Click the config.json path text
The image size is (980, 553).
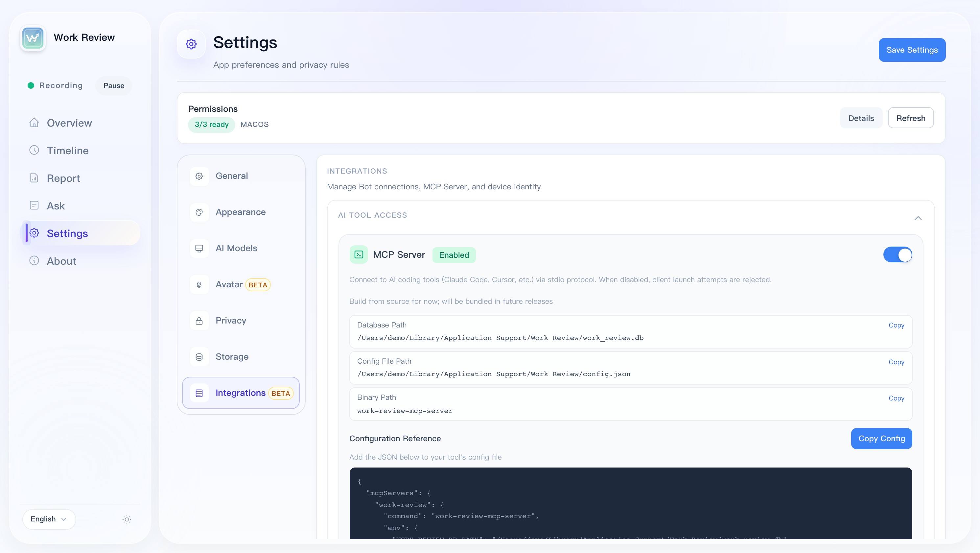coord(493,374)
